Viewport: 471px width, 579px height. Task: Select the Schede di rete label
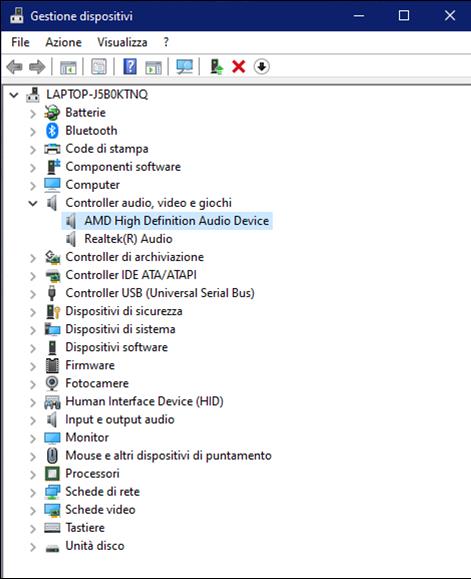pos(103,491)
